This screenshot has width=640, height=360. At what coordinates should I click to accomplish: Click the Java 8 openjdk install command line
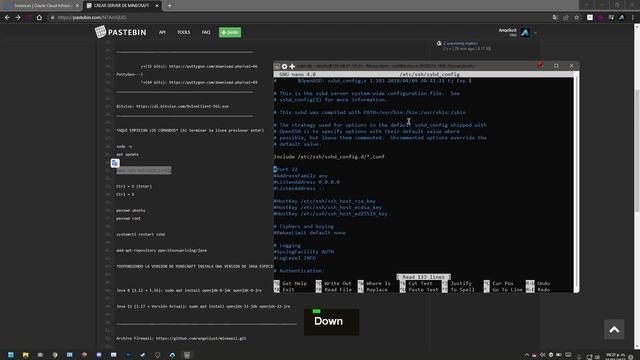click(x=189, y=290)
